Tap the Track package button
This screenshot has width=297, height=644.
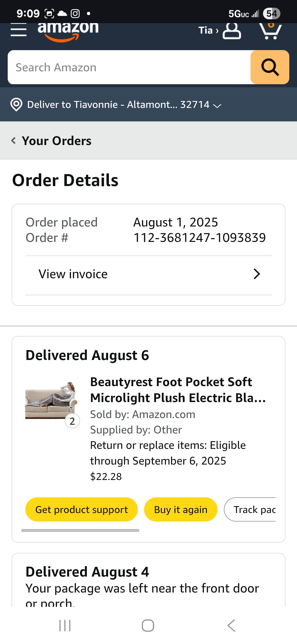point(250,509)
